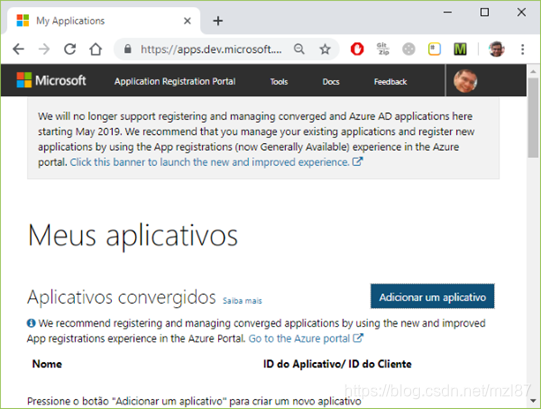
Task: Click Adicionar um aplicativo button
Action: click(x=432, y=296)
